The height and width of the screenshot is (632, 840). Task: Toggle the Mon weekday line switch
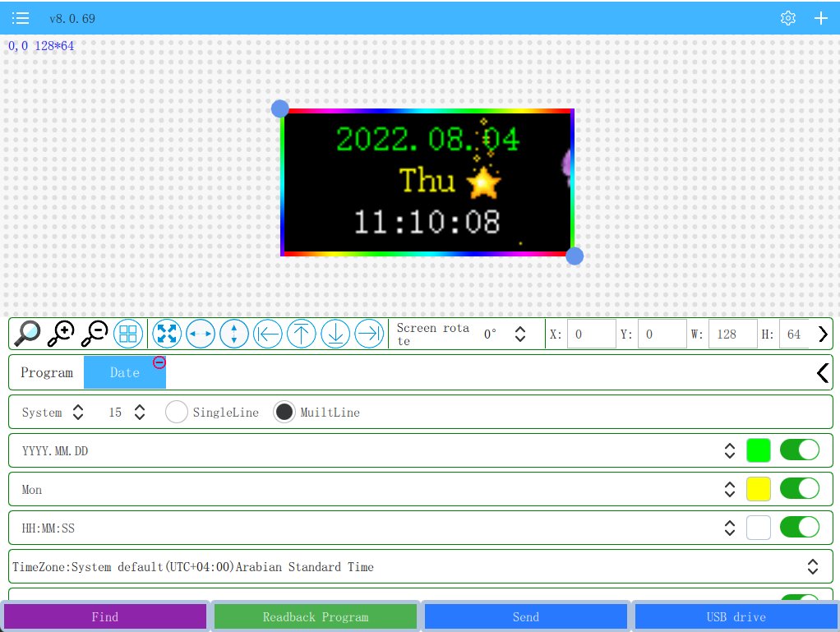[799, 488]
